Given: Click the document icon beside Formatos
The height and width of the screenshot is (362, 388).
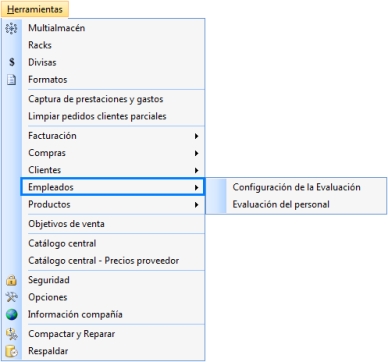Looking at the screenshot, I should tap(12, 80).
